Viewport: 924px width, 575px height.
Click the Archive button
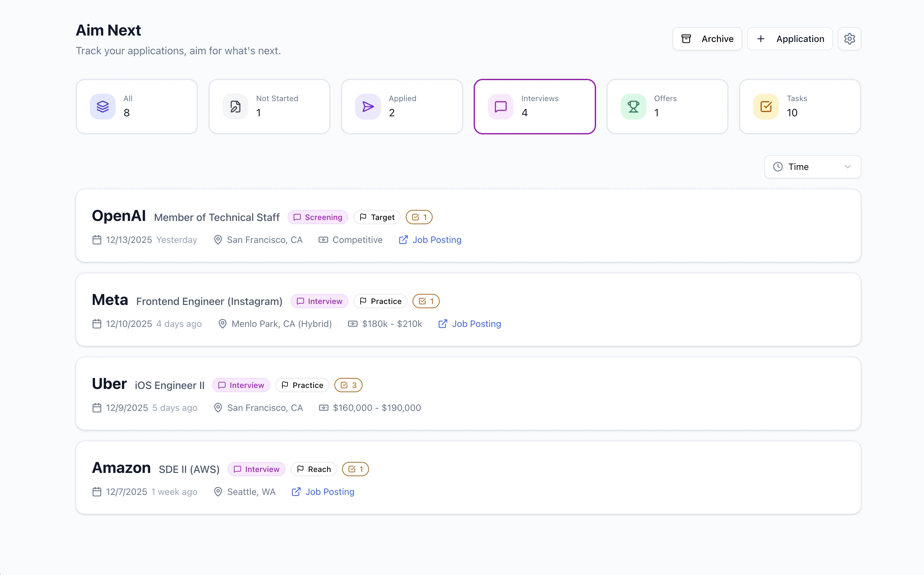coord(707,38)
